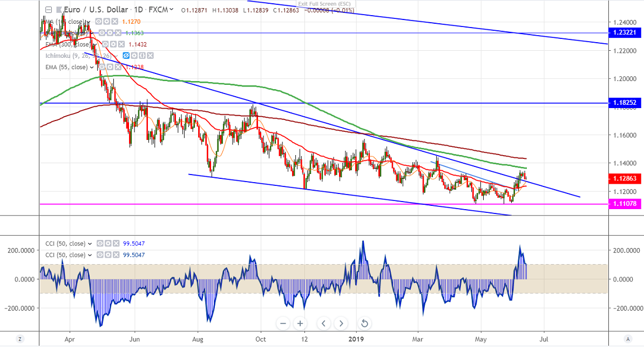
Task: Hide the MA indicator showing 1.1270
Action: [99, 22]
